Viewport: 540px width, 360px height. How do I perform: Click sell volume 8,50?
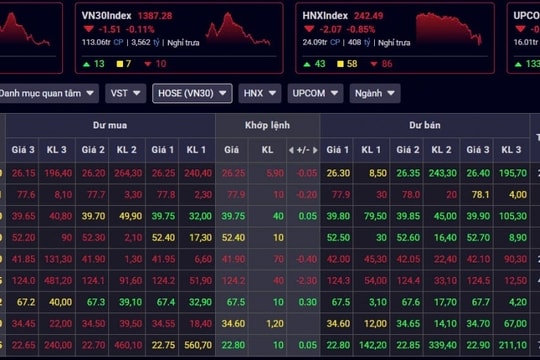[378, 173]
